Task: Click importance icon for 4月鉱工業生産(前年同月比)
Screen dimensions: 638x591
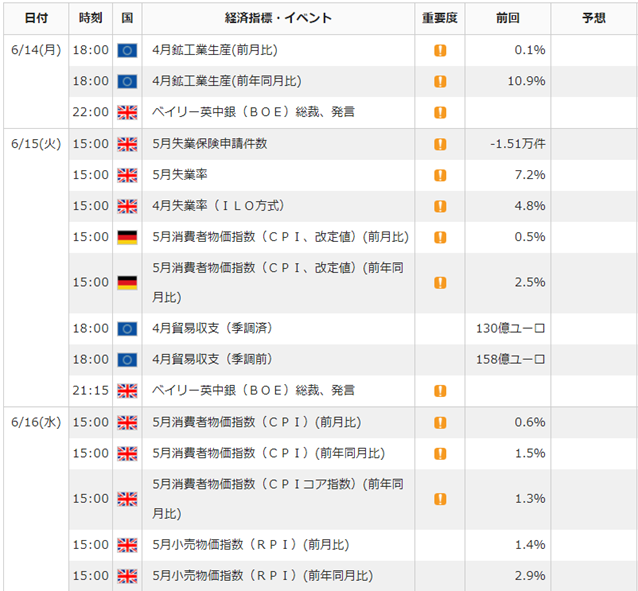Action: point(440,81)
